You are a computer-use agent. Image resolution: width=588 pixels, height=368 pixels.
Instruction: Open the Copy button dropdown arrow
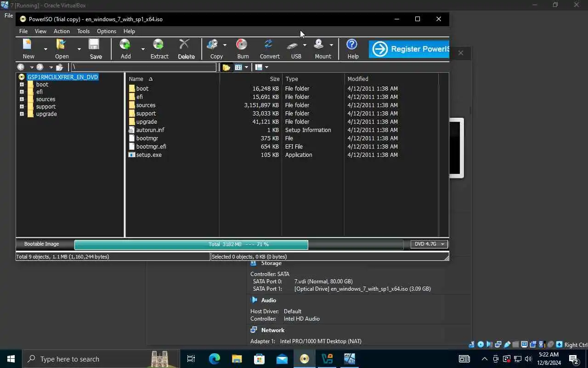(225, 45)
